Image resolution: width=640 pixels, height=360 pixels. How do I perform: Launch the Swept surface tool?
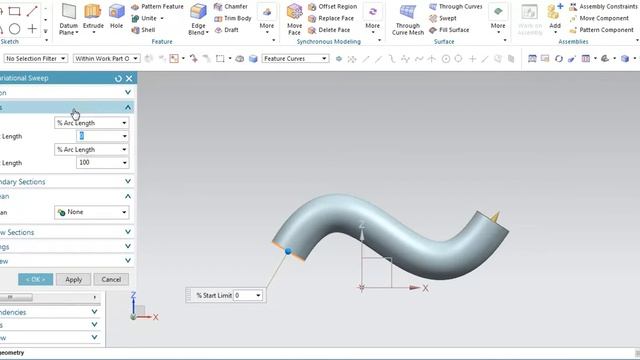click(443, 18)
